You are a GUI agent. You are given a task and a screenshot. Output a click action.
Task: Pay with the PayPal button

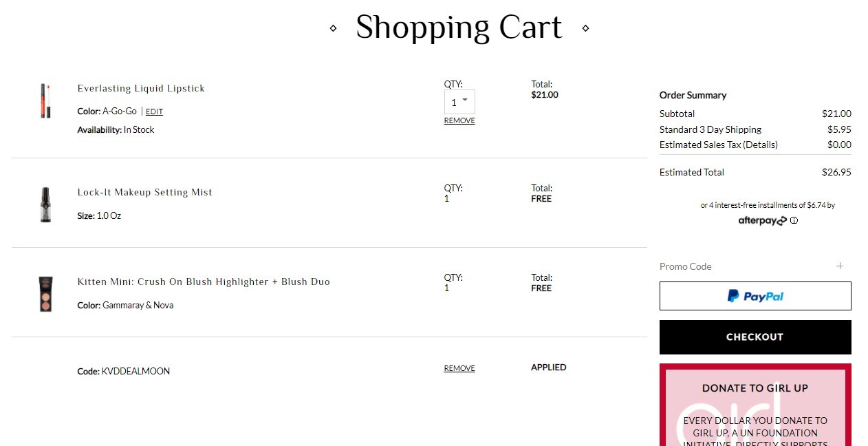tap(755, 296)
